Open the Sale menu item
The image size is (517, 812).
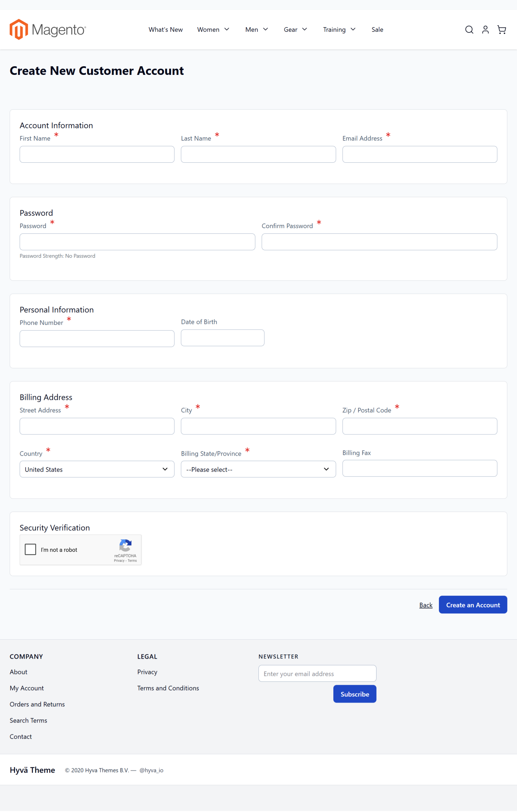[377, 30]
